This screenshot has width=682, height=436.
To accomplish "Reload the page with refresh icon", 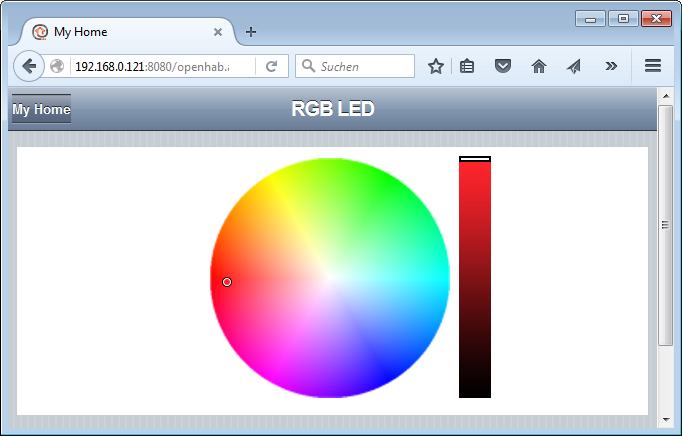I will click(270, 66).
